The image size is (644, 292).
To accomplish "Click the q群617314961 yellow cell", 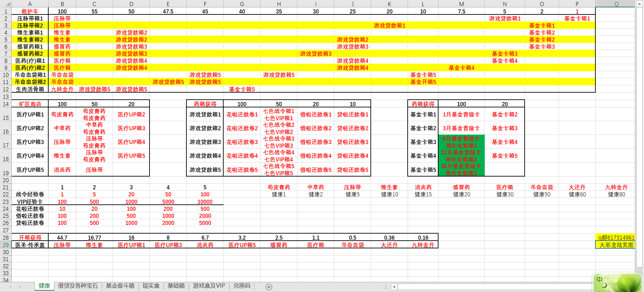I will 616,238.
